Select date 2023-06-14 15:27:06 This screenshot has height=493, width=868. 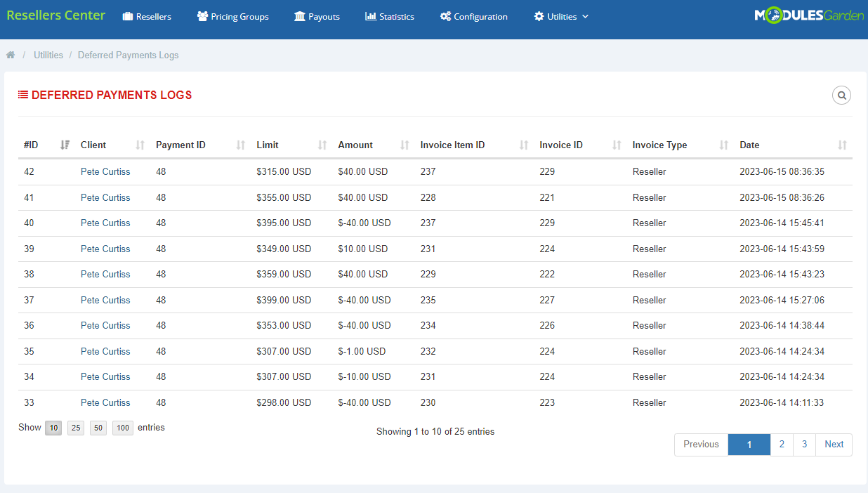(782, 300)
